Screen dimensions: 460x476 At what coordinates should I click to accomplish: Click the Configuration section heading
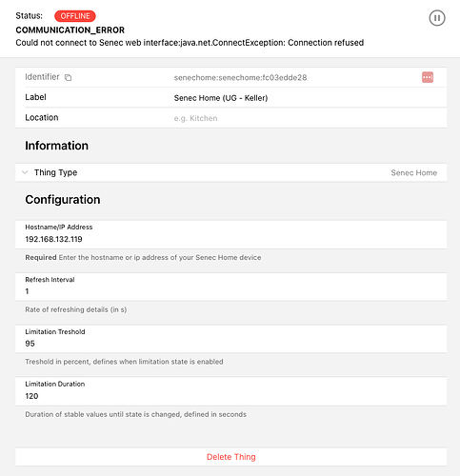point(63,200)
